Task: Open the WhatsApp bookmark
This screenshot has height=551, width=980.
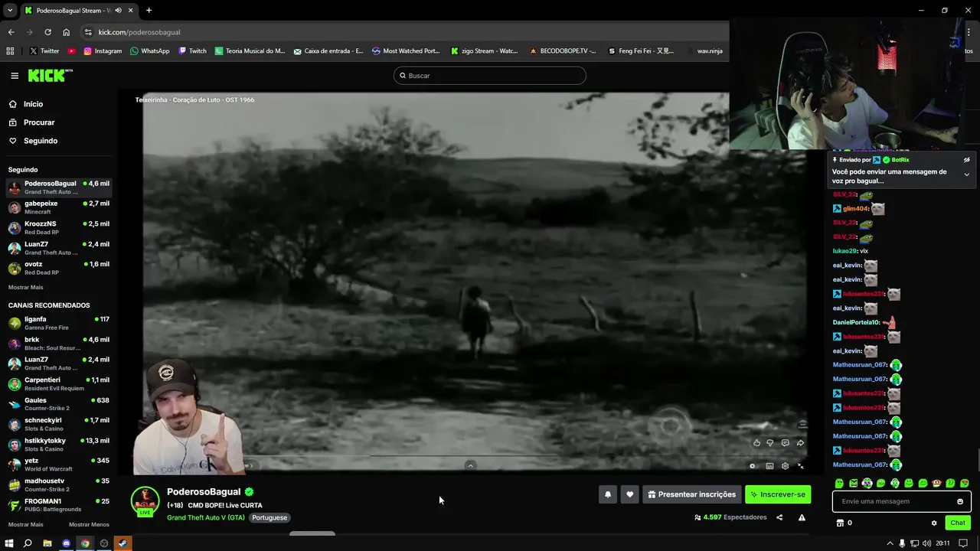Action: point(149,51)
